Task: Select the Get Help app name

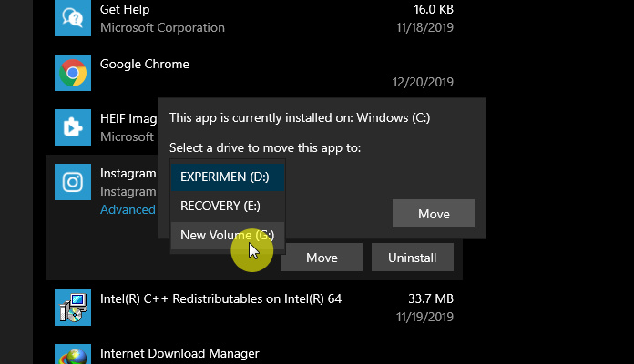Action: tap(125, 9)
